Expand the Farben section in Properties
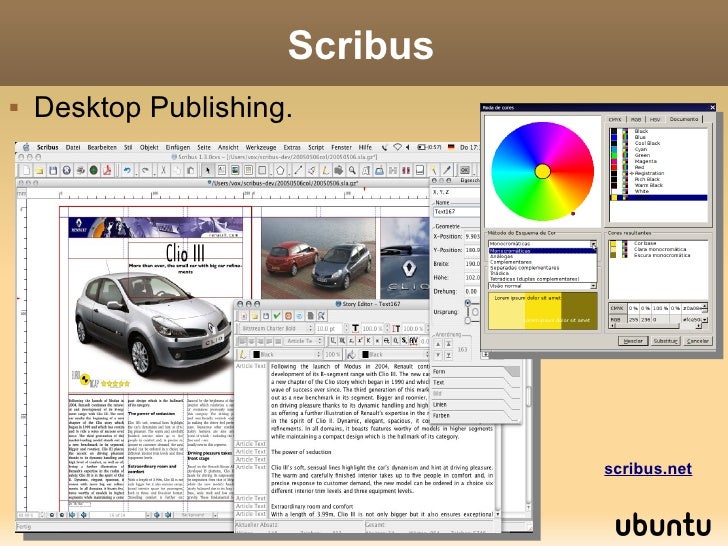This screenshot has width=728, height=546. tap(475, 416)
